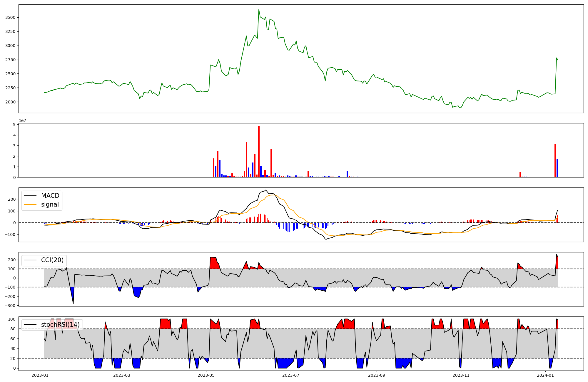The image size is (588, 382).
Task: Click the 2023-11 x-axis date label
Action: point(461,375)
